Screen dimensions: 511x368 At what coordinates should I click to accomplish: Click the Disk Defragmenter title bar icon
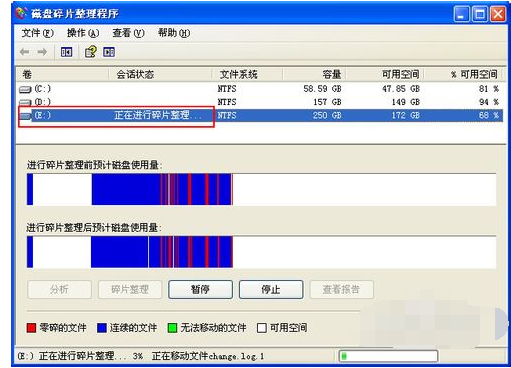[x=21, y=13]
